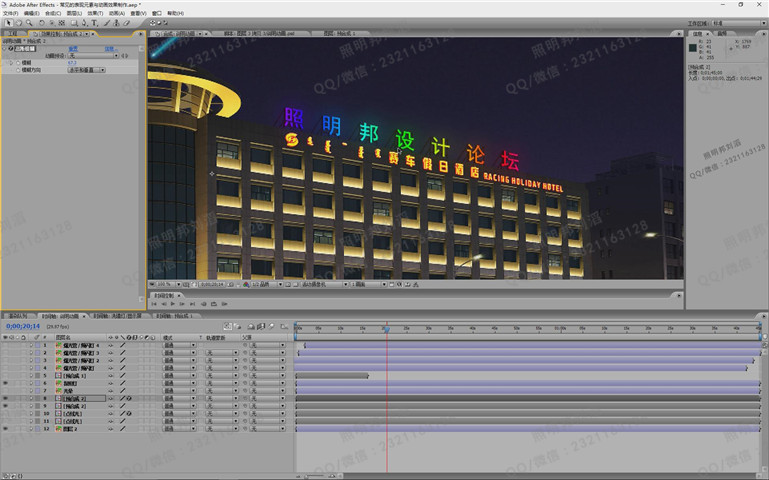Click the take snapshot icon in viewer
This screenshot has height=480, width=769.
[231, 284]
